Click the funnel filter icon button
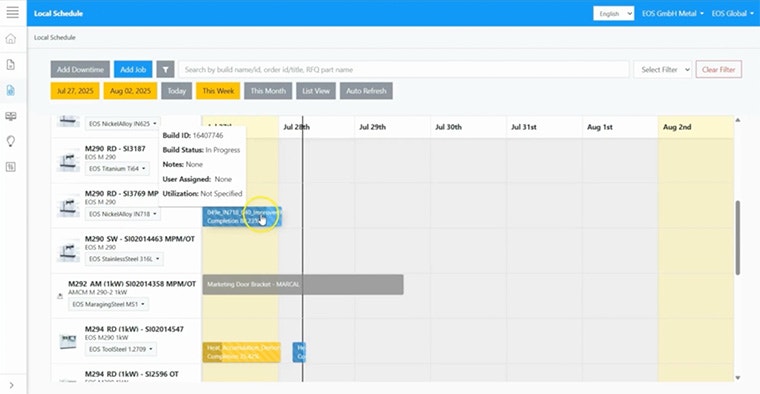Image resolution: width=760 pixels, height=394 pixels. coord(165,69)
